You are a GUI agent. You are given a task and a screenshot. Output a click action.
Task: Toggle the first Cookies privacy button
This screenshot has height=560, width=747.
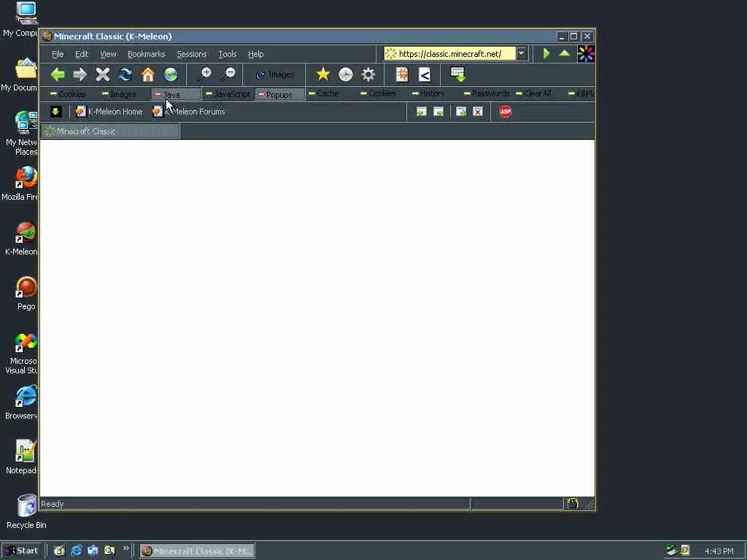[68, 94]
